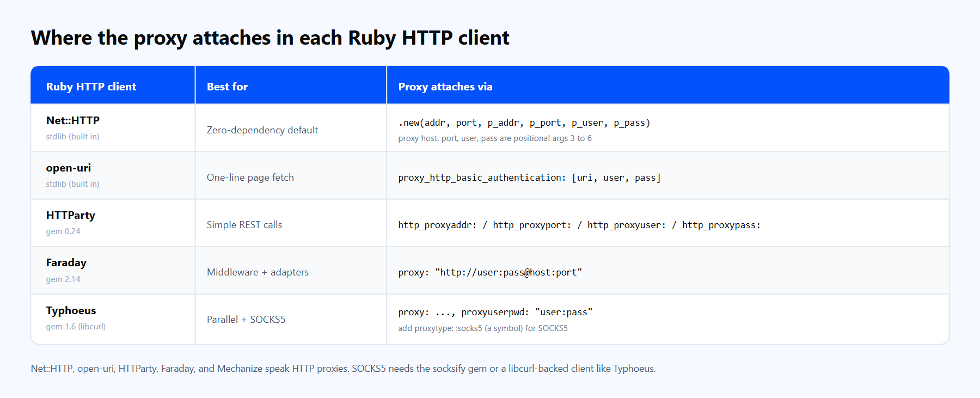Click the 'gem 2.14' version label
This screenshot has width=980, height=398.
(63, 279)
